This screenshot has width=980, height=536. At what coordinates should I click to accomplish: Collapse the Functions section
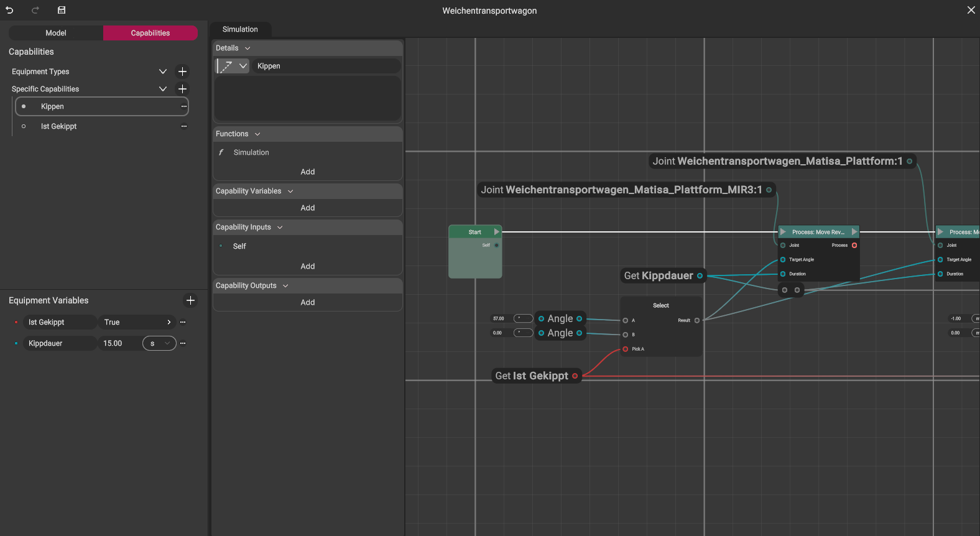[257, 134]
